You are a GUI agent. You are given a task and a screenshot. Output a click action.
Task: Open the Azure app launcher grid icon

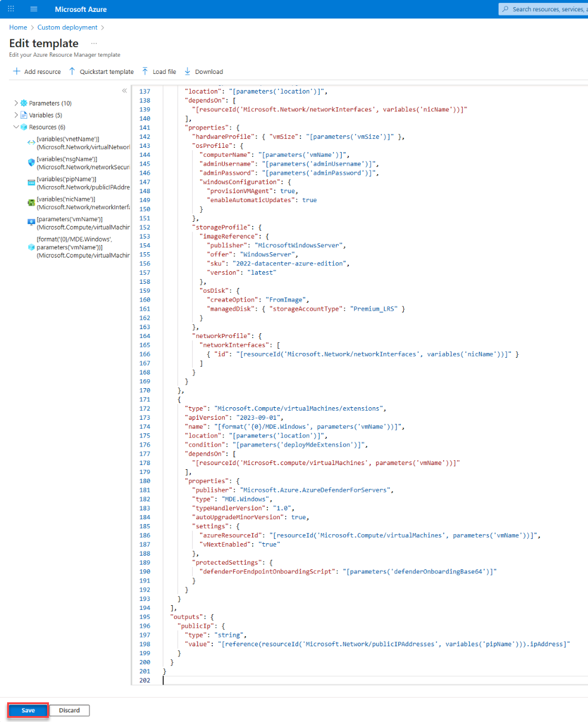point(11,9)
